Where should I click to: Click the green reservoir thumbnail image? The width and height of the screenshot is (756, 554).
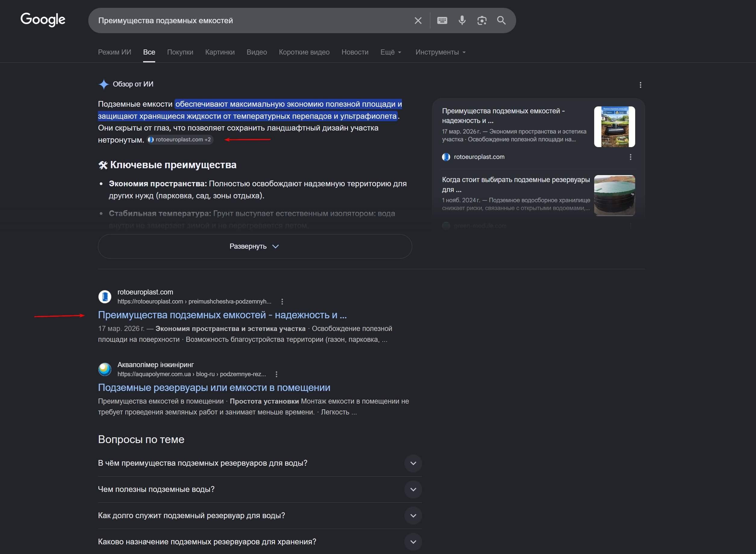tap(614, 195)
